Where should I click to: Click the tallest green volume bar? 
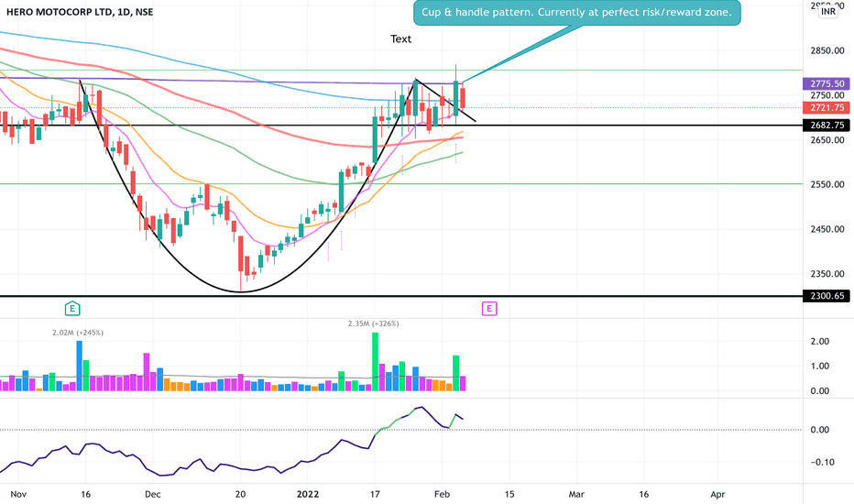pos(375,362)
